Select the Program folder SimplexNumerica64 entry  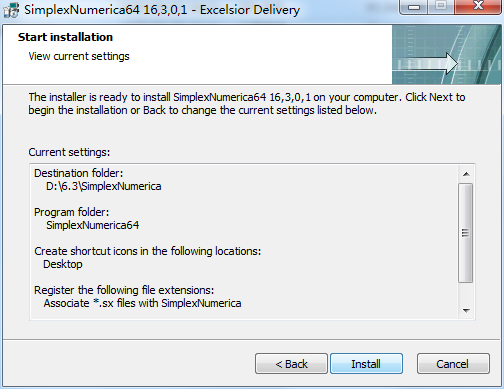pyautogui.click(x=93, y=225)
